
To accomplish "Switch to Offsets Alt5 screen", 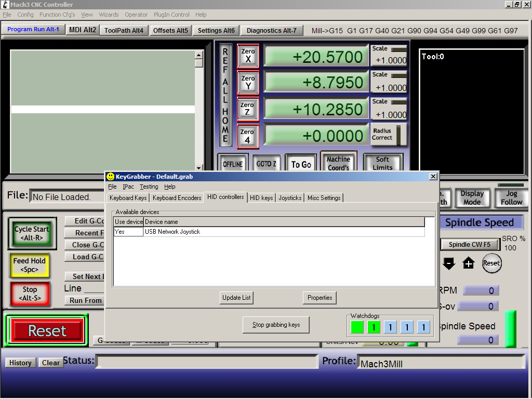I will point(170,30).
